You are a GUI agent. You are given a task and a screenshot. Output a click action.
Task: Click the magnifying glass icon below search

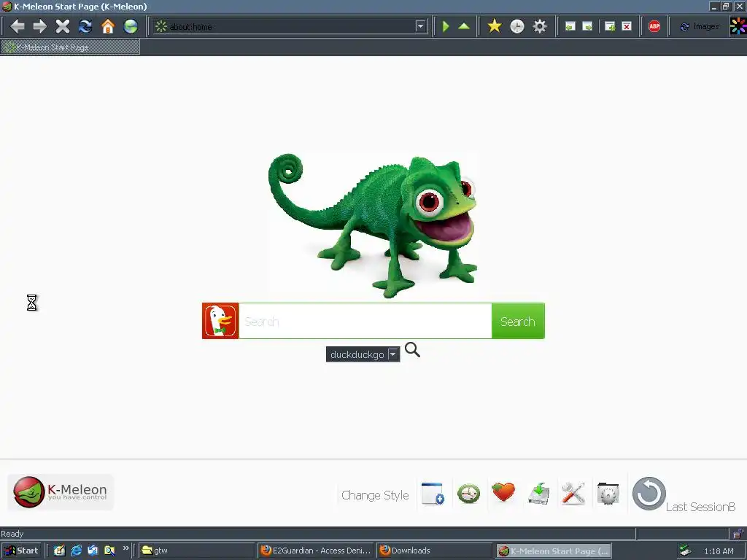pyautogui.click(x=412, y=350)
